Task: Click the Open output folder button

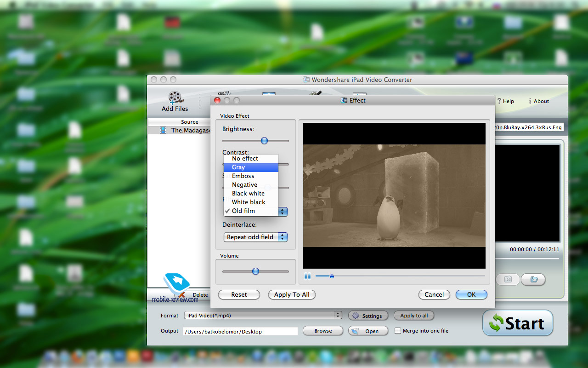Action: point(368,331)
